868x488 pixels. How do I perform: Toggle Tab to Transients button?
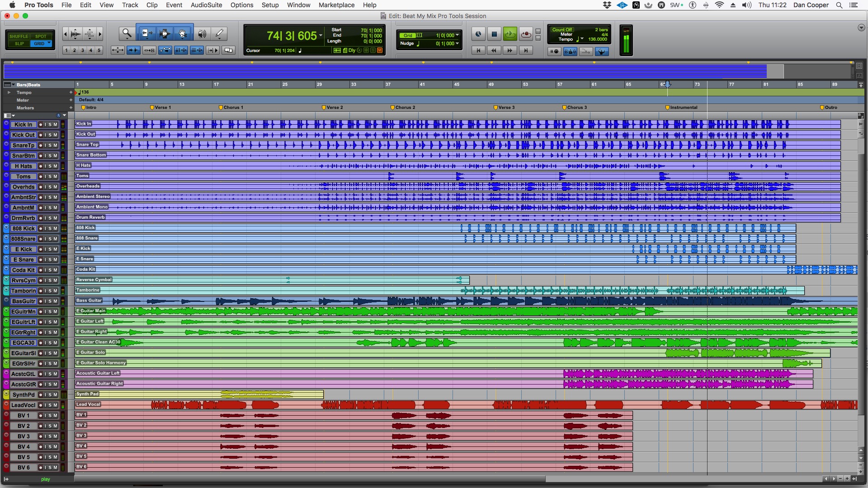click(x=133, y=50)
